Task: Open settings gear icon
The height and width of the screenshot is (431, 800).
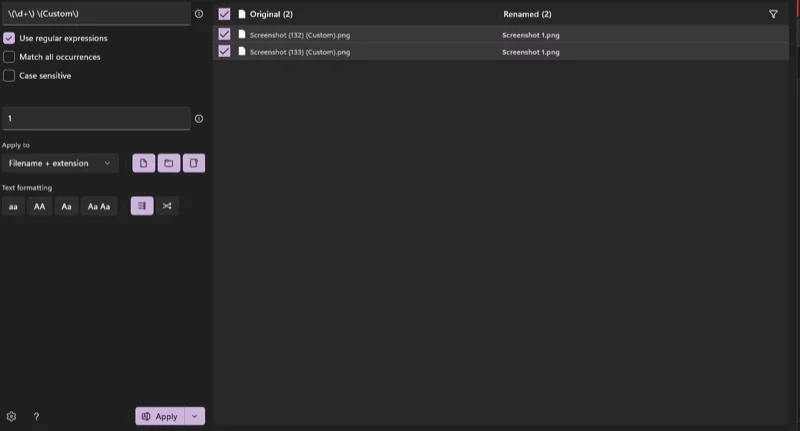Action: [x=11, y=416]
